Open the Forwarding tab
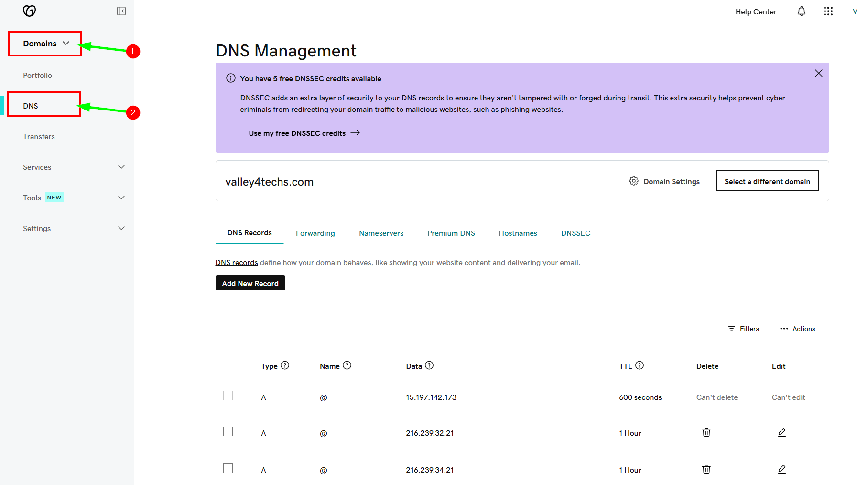868x485 pixels. pyautogui.click(x=315, y=233)
